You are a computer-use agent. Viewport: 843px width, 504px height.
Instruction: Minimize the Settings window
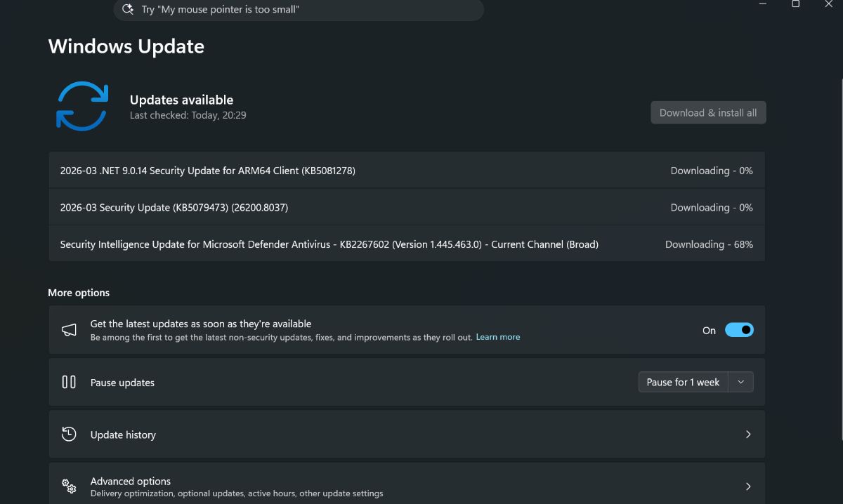(x=763, y=4)
